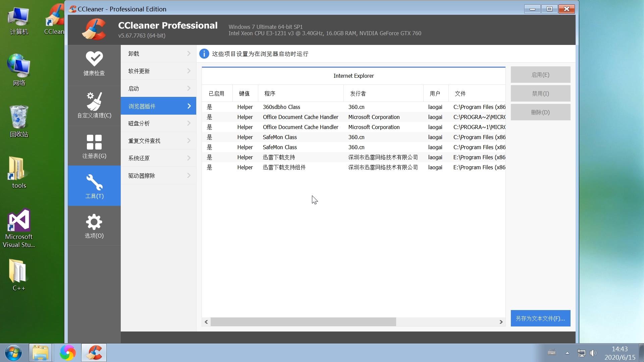Open the 磁盘分析 section
This screenshot has height=362, width=644.
[158, 123]
